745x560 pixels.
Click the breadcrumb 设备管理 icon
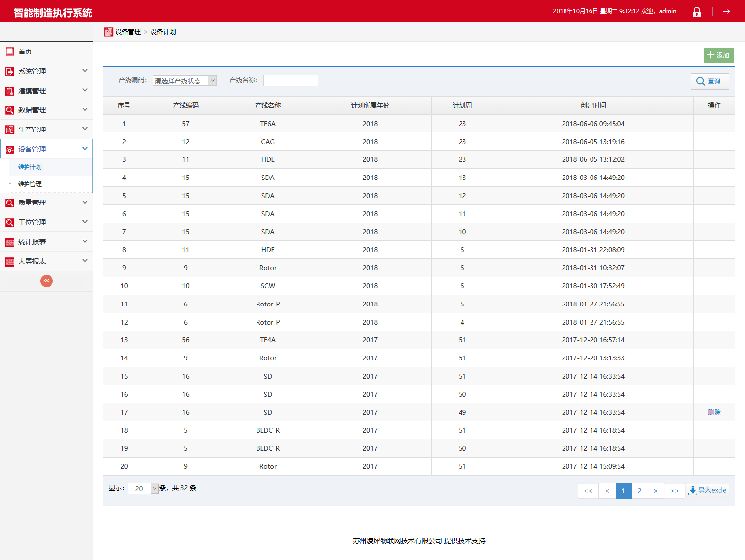click(109, 32)
